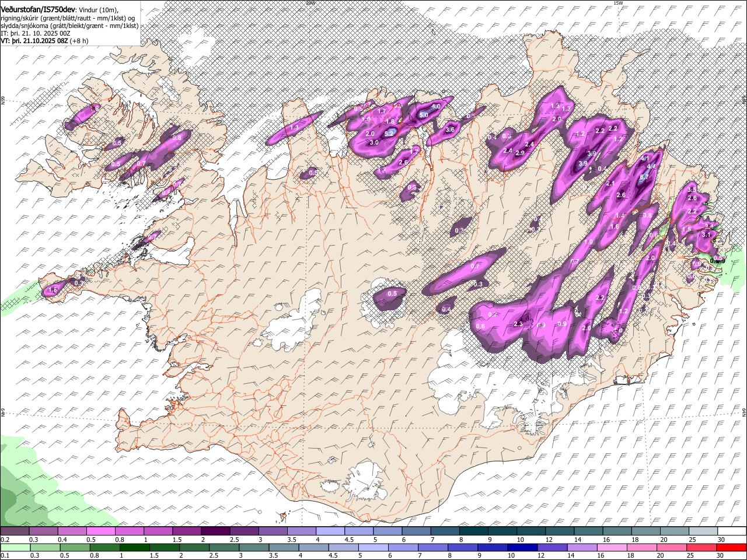The width and height of the screenshot is (747, 560).
Task: Click the 0.2 label in the snow legend
Action: point(5,539)
